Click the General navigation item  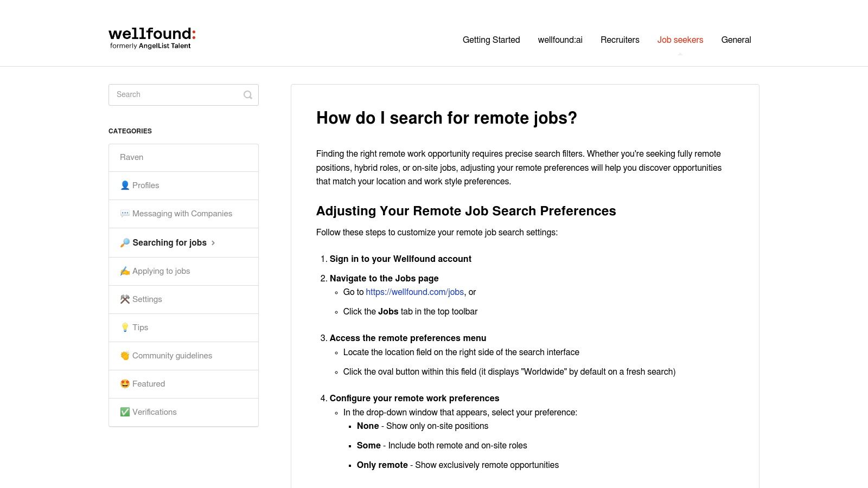pyautogui.click(x=736, y=40)
